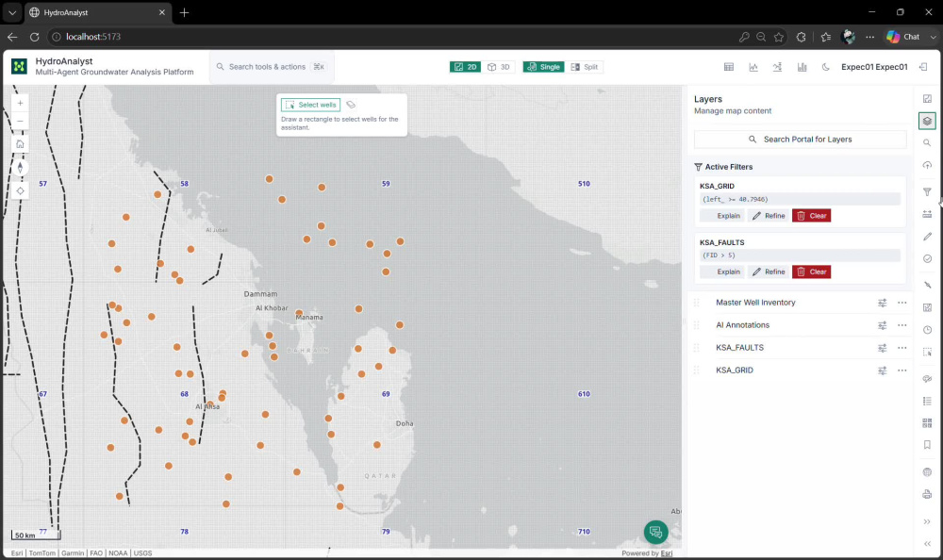Return map to home extent

pyautogui.click(x=20, y=143)
